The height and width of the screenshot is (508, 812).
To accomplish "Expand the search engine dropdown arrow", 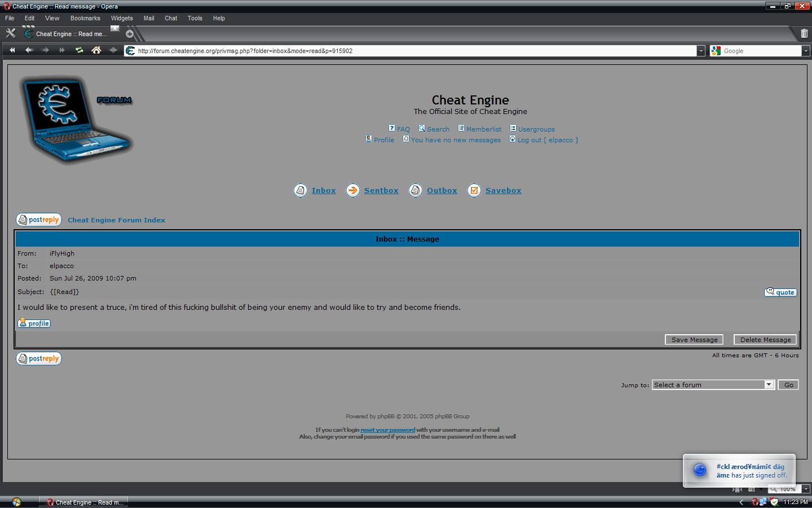I will [x=806, y=51].
